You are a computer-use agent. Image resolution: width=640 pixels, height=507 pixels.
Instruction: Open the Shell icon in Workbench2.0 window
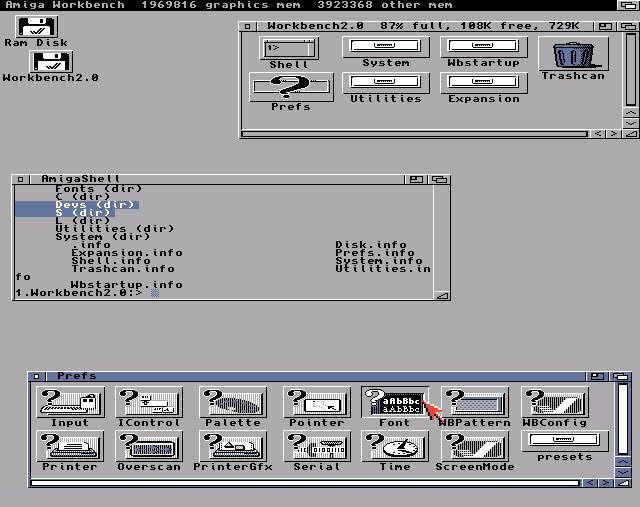coord(289,49)
